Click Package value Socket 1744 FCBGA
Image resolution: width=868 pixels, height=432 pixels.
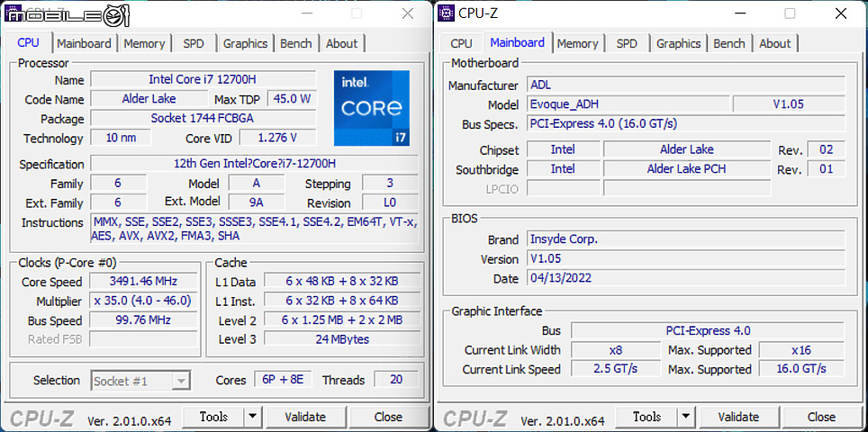point(203,119)
